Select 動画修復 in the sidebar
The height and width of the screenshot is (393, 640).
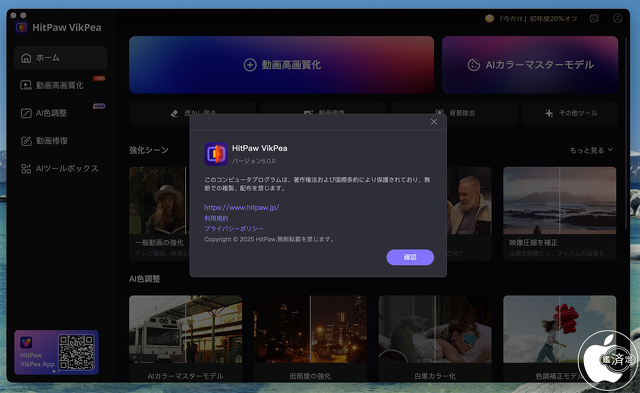pyautogui.click(x=61, y=141)
